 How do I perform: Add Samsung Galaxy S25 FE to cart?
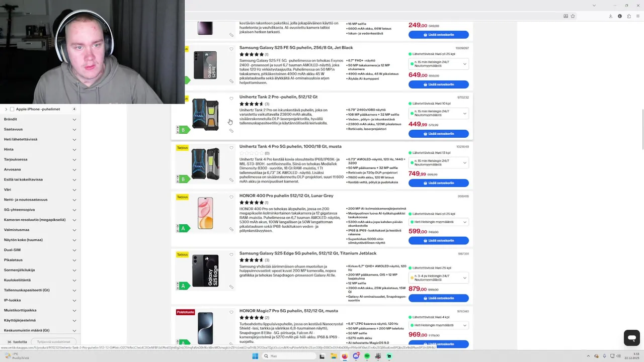[x=439, y=84]
